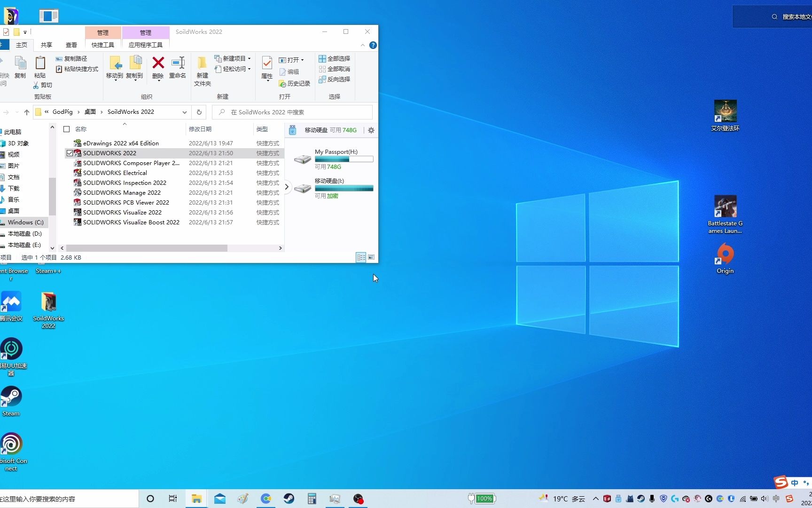Click Paste shortcut (粘贴快捷方式)
Image resolution: width=812 pixels, height=508 pixels.
(77, 69)
